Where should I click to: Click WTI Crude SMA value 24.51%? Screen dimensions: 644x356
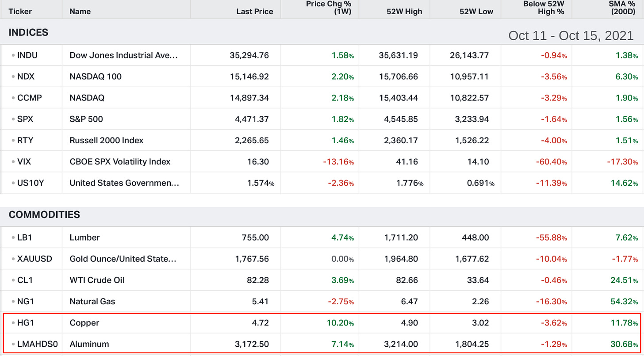point(624,280)
